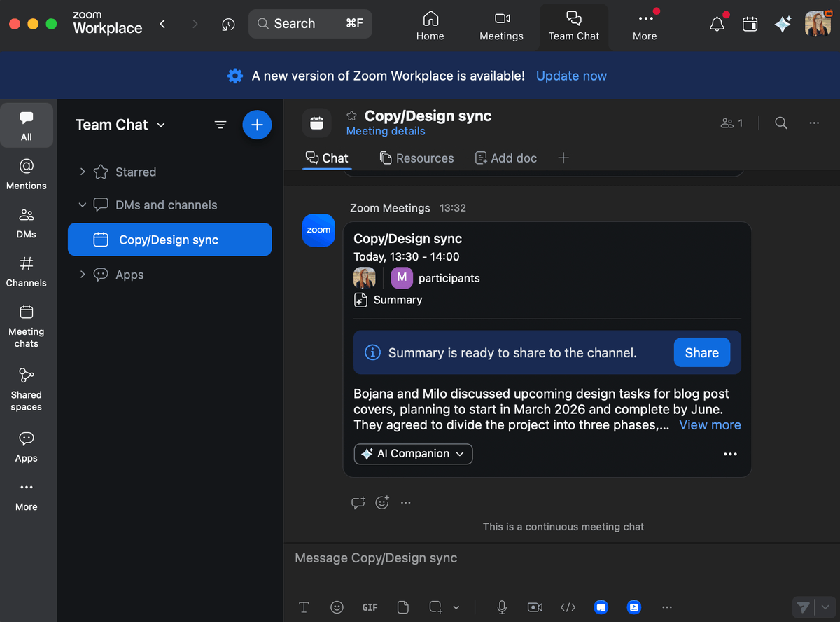
Task: Click the microphone audio message icon
Action: tap(502, 607)
